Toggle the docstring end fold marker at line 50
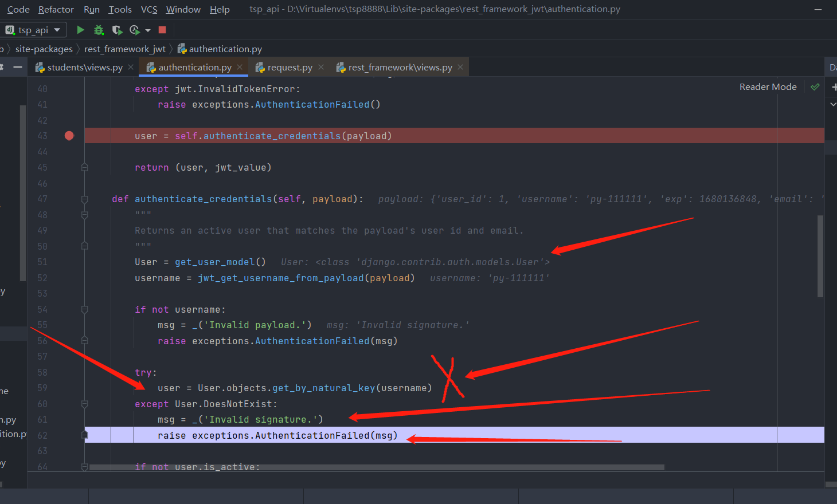Image resolution: width=837 pixels, height=504 pixels. coord(85,246)
